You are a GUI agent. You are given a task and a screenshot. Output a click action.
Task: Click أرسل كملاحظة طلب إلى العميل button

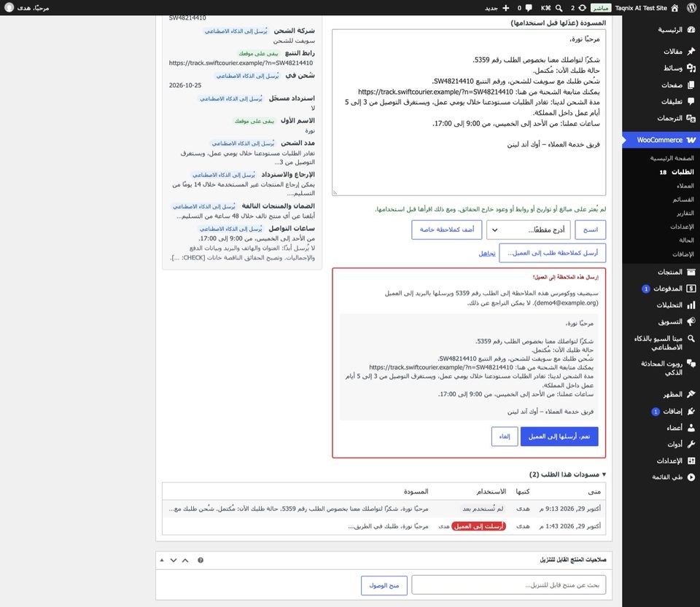(x=553, y=253)
